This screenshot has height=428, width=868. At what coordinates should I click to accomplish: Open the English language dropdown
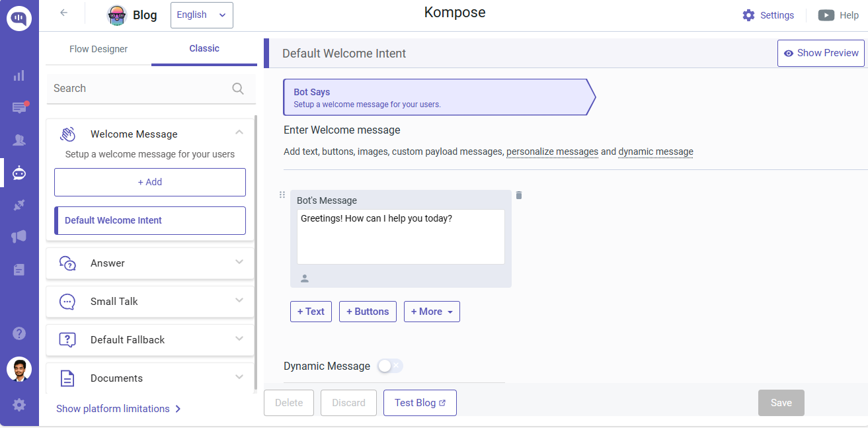pyautogui.click(x=202, y=15)
